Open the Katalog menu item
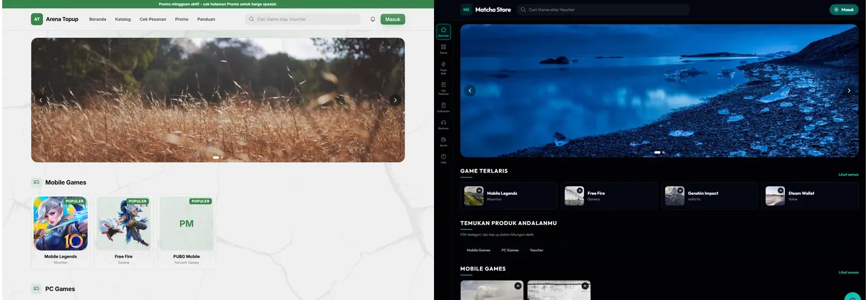Image resolution: width=868 pixels, height=300 pixels. pyautogui.click(x=123, y=19)
